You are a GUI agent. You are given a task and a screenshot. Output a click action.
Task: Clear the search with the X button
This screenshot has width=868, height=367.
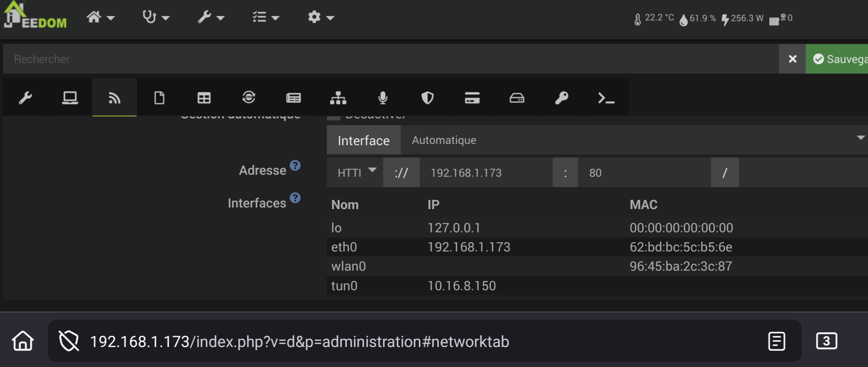point(792,59)
